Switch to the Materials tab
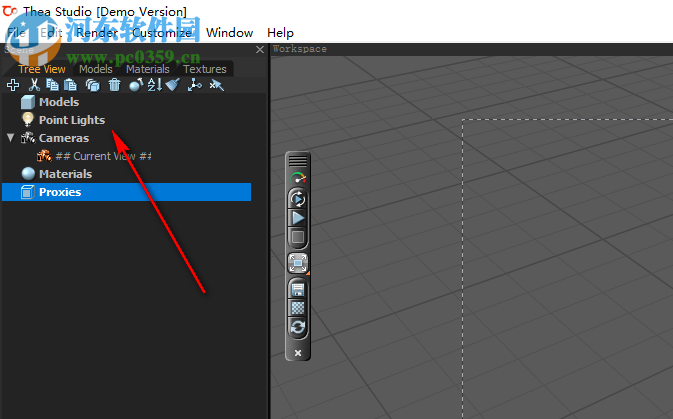This screenshot has width=673, height=419. (148, 69)
